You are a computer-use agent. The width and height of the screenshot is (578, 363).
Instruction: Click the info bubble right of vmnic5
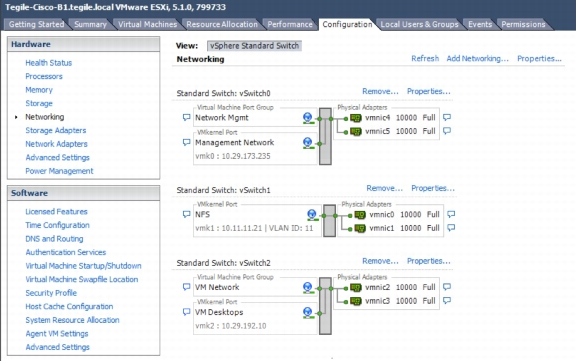[447, 131]
